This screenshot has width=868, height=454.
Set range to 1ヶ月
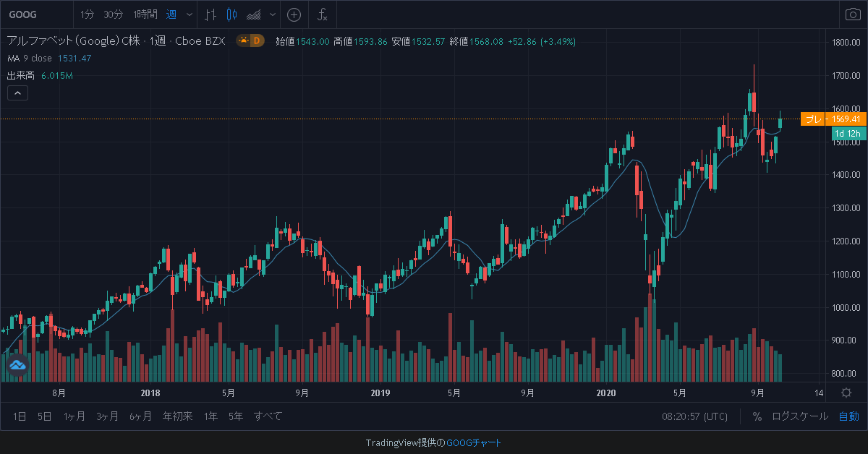click(75, 416)
